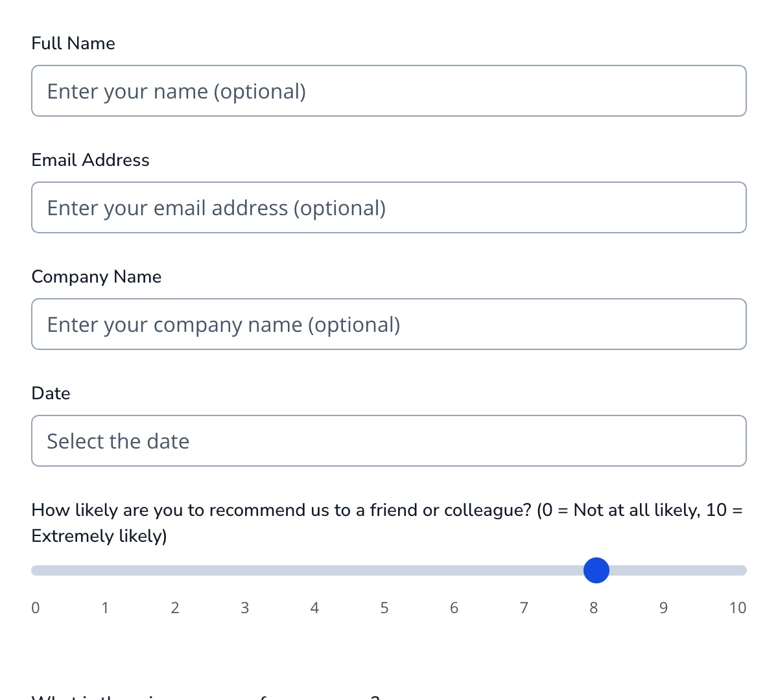The height and width of the screenshot is (700, 778).
Task: Click the number 0 below the slider
Action: point(36,608)
